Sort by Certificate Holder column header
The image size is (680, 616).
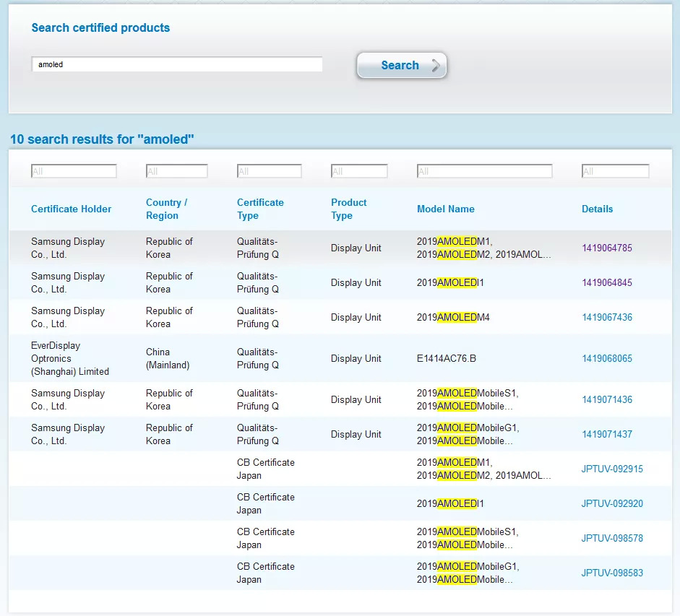(x=71, y=209)
